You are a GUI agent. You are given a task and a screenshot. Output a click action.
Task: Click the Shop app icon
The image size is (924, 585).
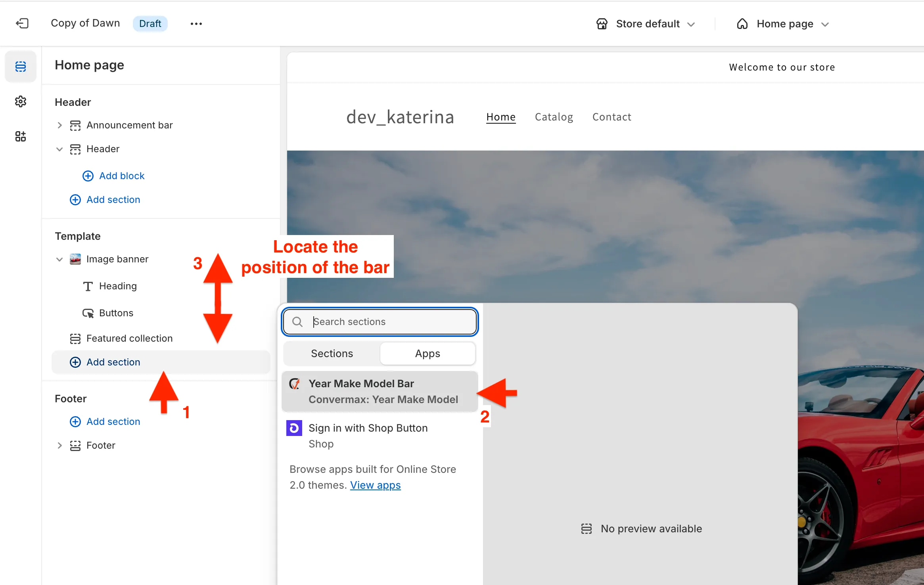point(294,428)
